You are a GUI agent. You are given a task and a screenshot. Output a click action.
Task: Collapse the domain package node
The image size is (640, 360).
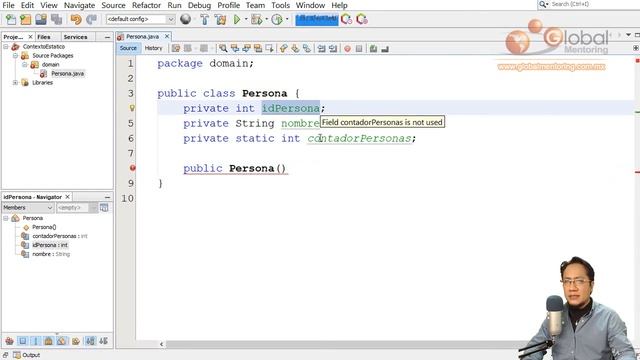click(24, 64)
